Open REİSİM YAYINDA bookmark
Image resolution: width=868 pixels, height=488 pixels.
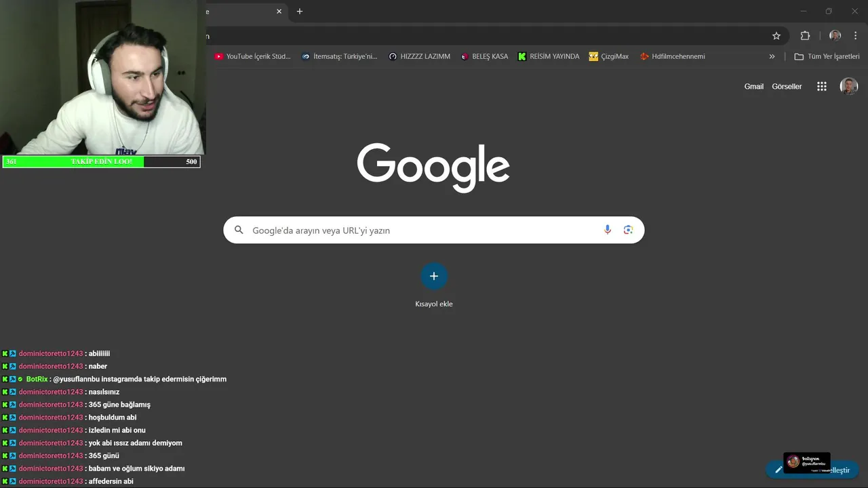[549, 56]
